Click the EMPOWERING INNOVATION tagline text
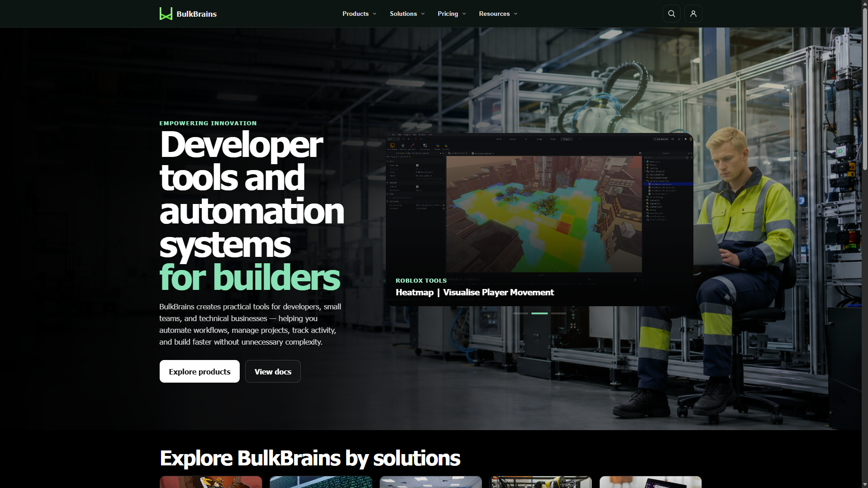The image size is (868, 488). click(208, 123)
